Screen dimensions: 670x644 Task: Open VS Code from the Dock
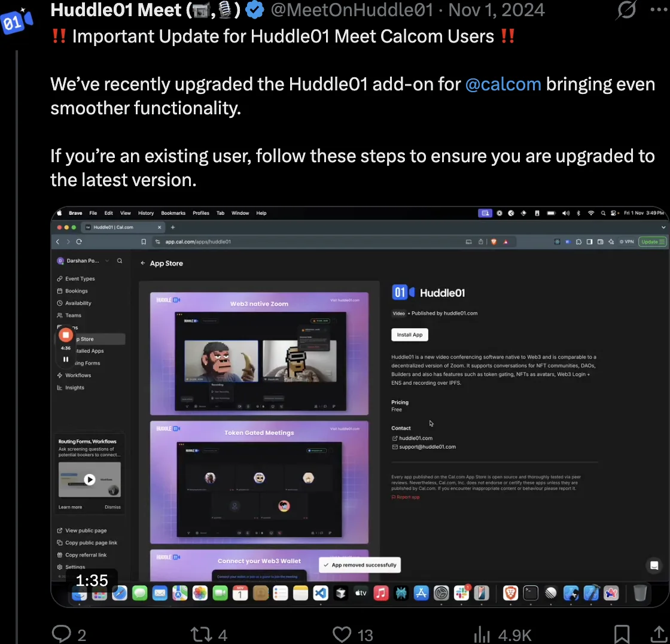(321, 593)
